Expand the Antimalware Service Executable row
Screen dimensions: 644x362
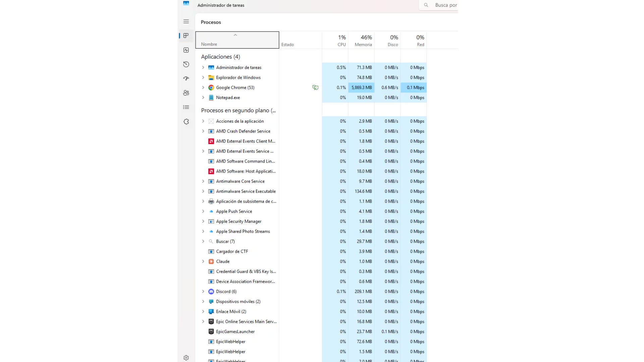click(203, 191)
